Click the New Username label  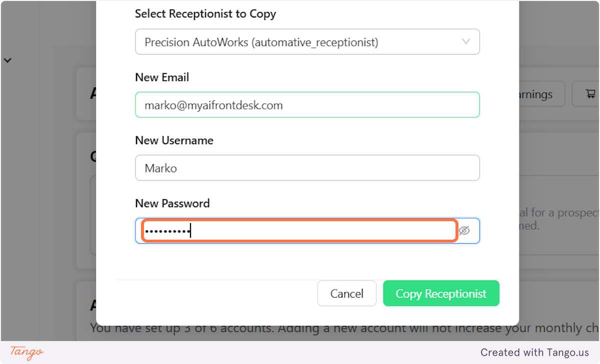click(x=174, y=140)
